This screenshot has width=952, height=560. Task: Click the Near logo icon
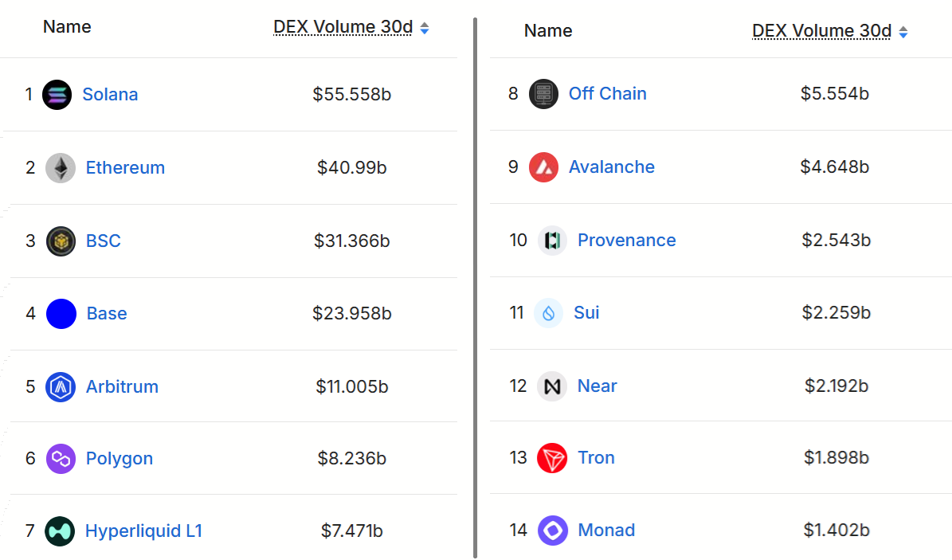pyautogui.click(x=552, y=386)
